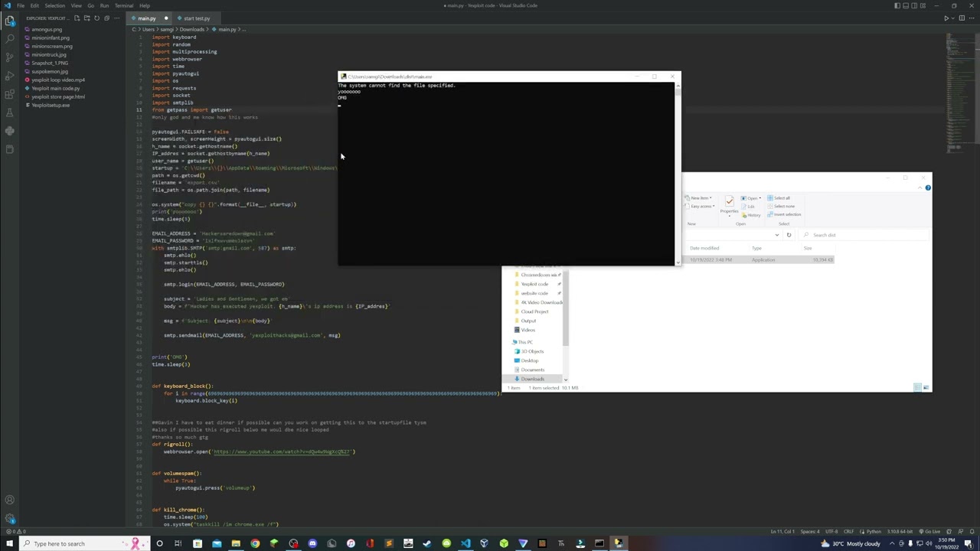Sort files by Type column header

[x=756, y=248]
